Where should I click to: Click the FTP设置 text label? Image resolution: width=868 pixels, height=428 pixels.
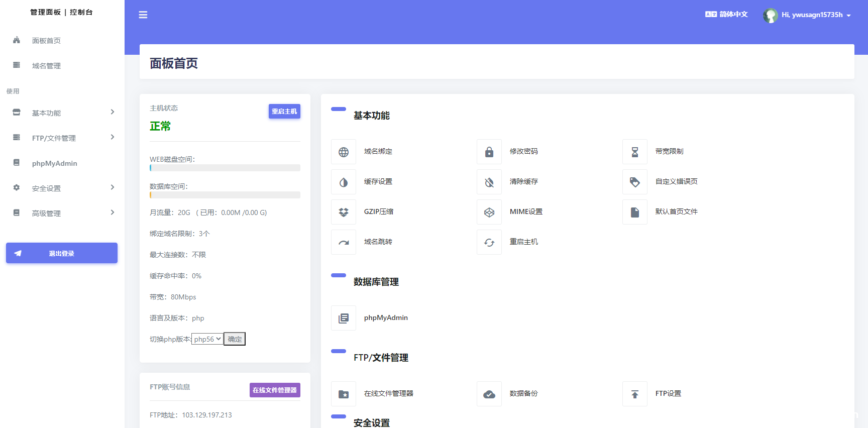click(x=668, y=394)
